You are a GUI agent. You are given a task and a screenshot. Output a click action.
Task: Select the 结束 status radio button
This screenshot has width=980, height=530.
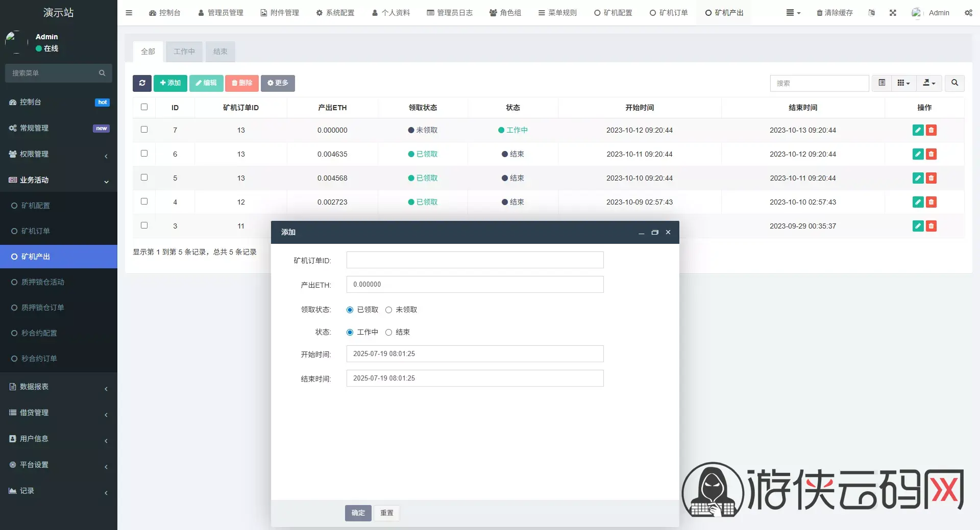[388, 332]
